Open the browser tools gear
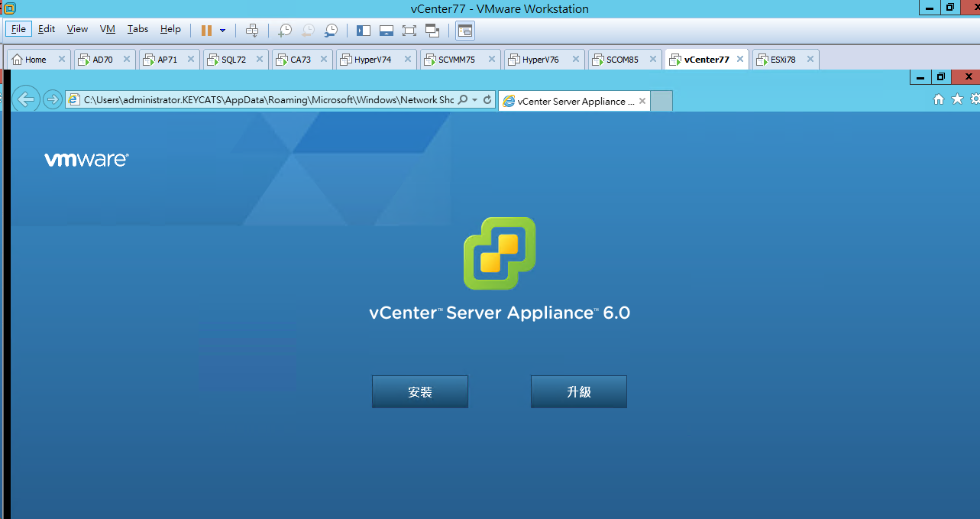The height and width of the screenshot is (519, 980). [x=975, y=99]
